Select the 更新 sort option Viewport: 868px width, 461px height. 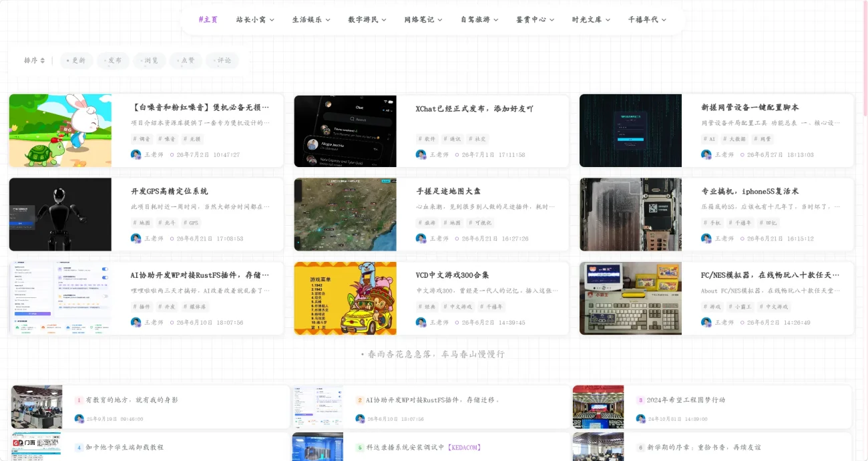click(x=76, y=61)
